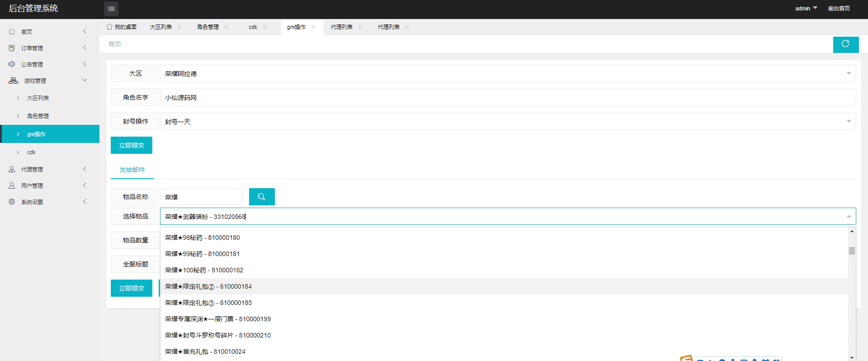Select 荣耀★98秘药 - 810000180 option
The width and height of the screenshot is (868, 361).
point(504,237)
